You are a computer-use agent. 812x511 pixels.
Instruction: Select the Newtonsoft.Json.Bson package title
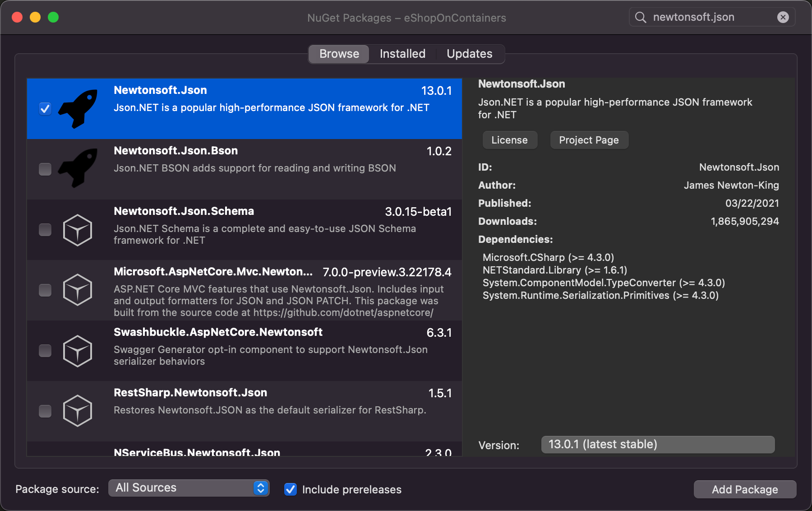175,151
